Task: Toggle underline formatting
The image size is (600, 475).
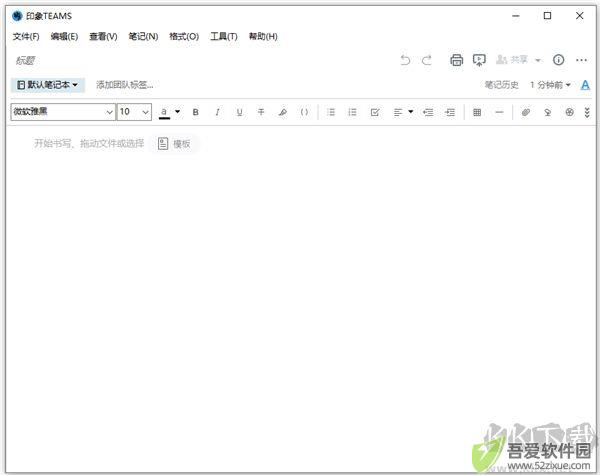Action: (x=239, y=112)
